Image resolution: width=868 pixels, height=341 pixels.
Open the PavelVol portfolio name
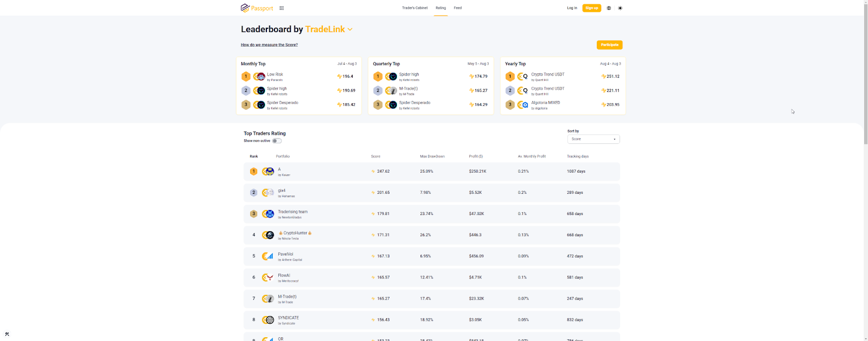coord(285,254)
